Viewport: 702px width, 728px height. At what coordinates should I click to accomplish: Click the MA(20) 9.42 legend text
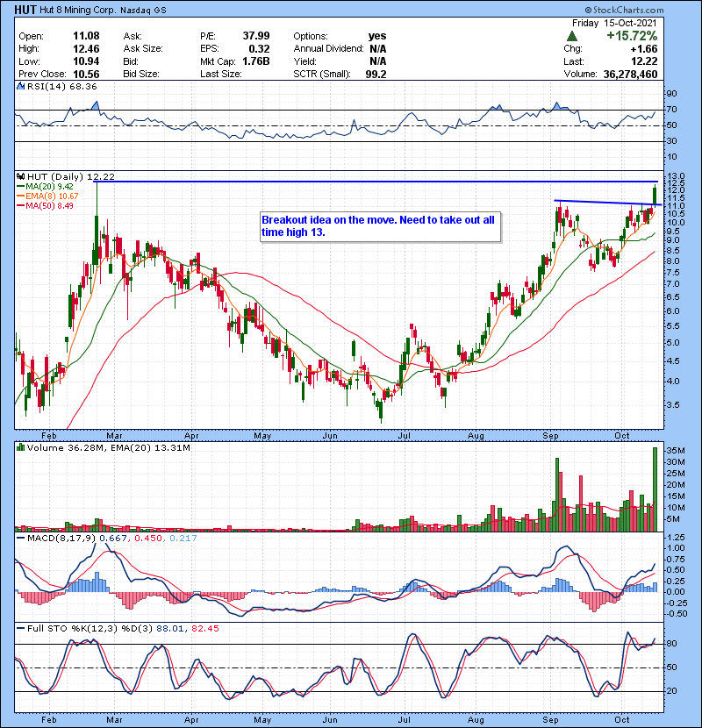pyautogui.click(x=50, y=187)
